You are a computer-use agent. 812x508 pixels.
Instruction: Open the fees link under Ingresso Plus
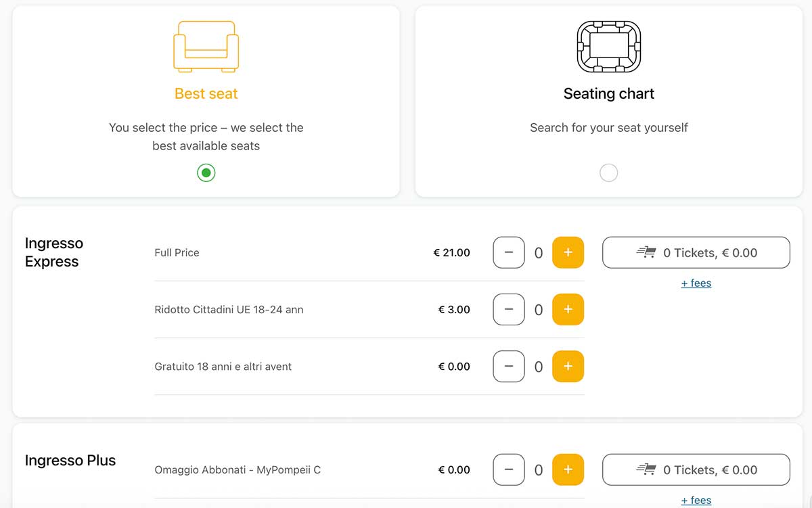coord(696,501)
